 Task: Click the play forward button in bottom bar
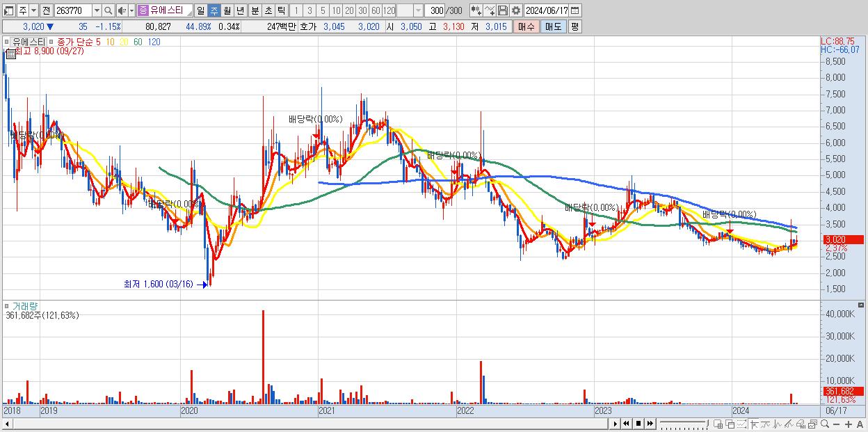click(x=615, y=424)
